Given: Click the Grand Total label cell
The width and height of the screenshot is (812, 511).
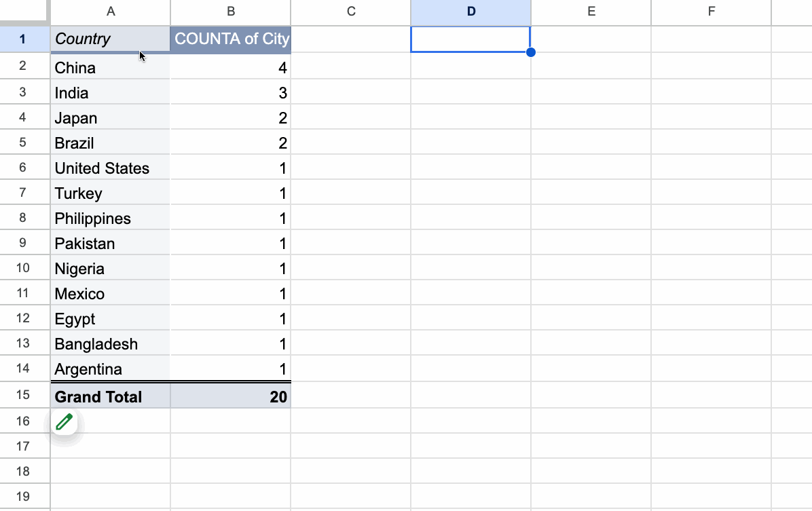Looking at the screenshot, I should (x=110, y=396).
